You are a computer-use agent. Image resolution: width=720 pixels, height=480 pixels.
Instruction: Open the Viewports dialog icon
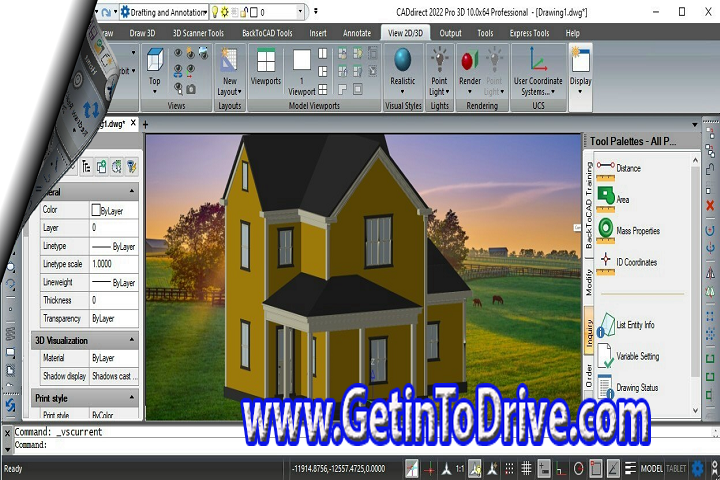[x=266, y=61]
